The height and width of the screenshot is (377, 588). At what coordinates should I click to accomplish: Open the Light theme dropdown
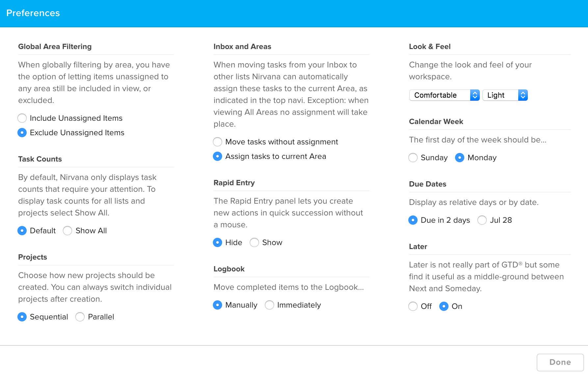(x=505, y=95)
